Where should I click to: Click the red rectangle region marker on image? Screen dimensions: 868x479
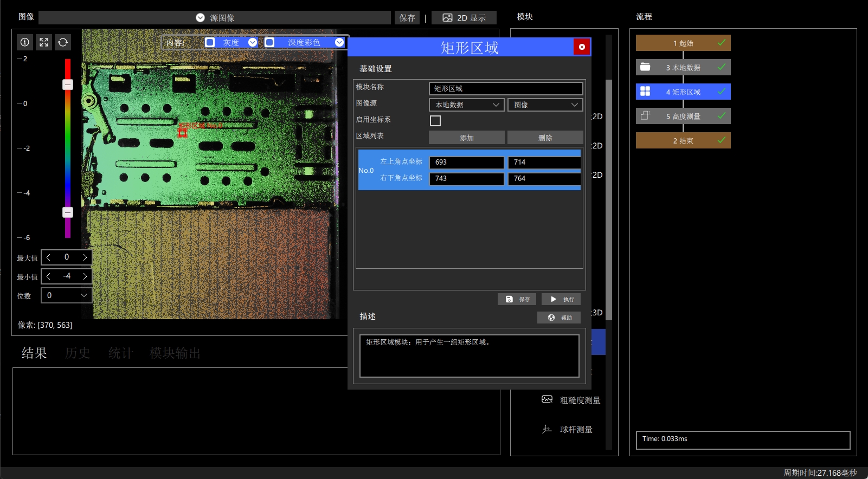tap(183, 132)
